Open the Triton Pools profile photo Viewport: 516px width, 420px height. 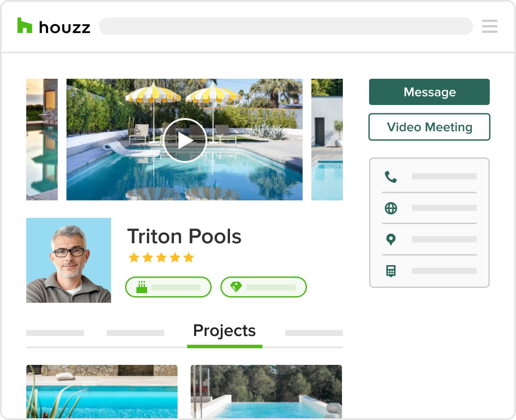(x=69, y=260)
